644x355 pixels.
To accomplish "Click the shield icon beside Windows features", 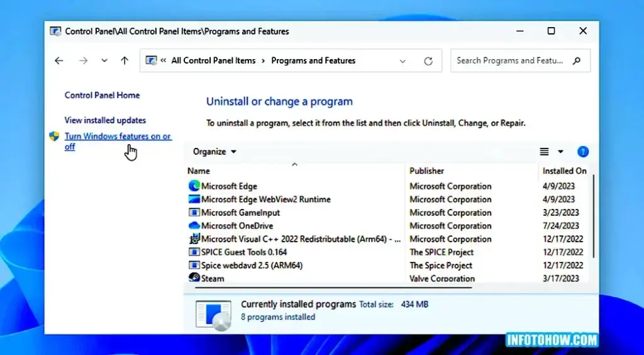I will tap(54, 137).
